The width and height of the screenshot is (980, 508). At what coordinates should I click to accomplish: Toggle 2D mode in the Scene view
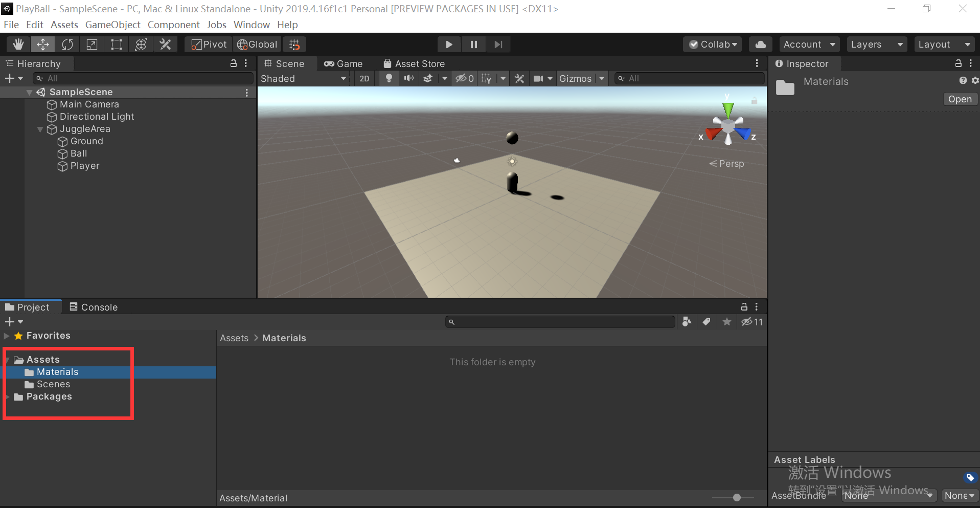click(x=364, y=78)
